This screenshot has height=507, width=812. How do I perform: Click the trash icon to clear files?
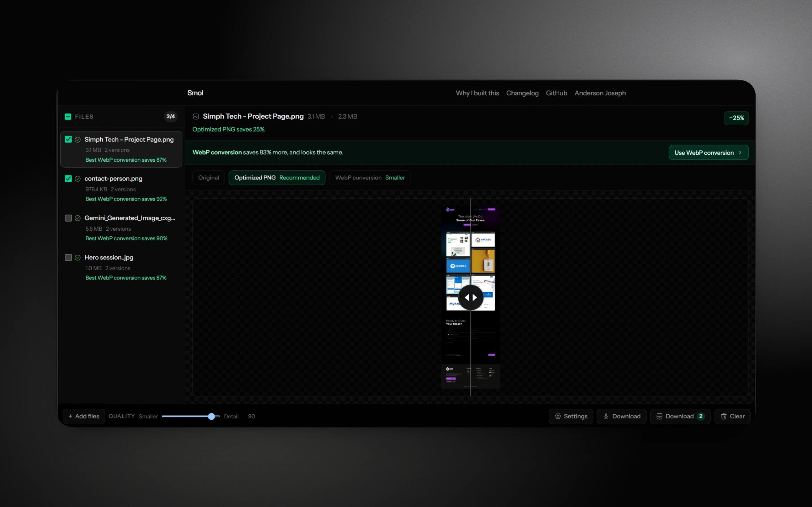point(724,416)
